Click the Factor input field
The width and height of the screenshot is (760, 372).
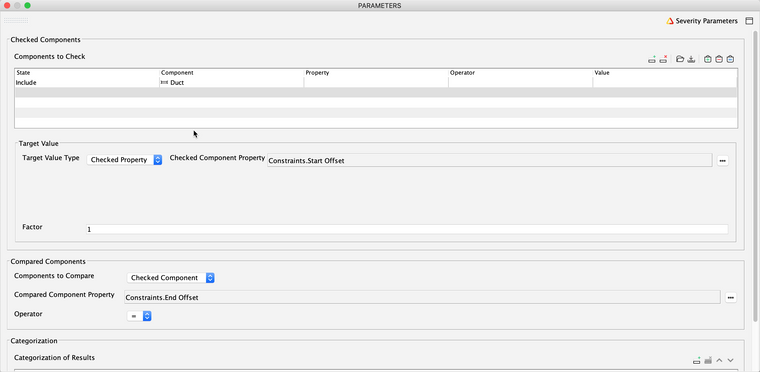click(x=407, y=229)
